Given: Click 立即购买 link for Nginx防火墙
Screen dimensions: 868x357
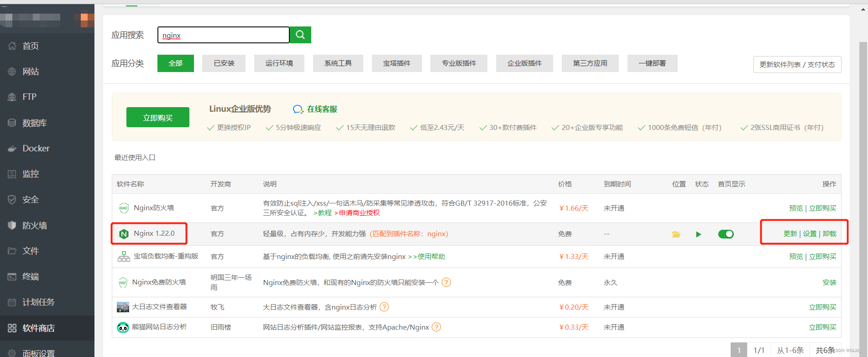Looking at the screenshot, I should tap(823, 208).
